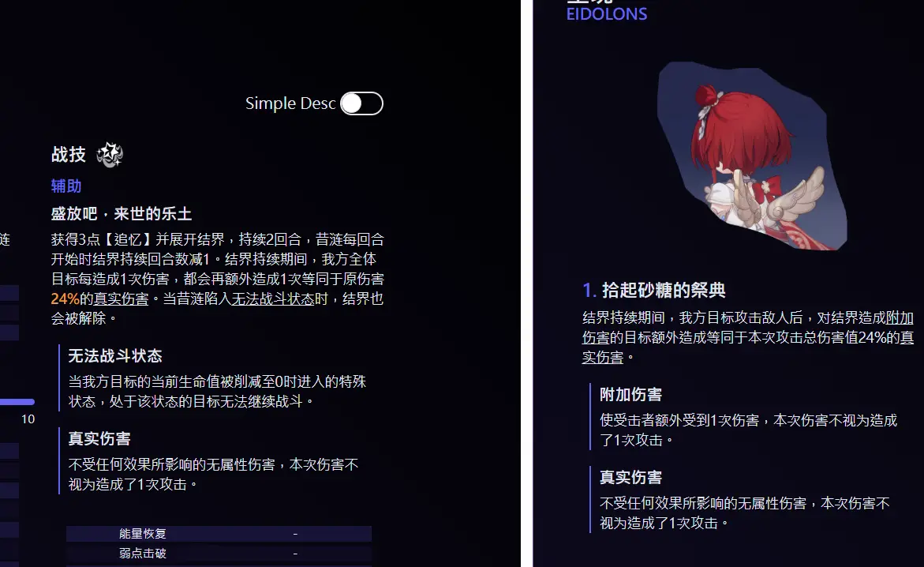Click the 真实伤害 glossary heading under the eidolon
This screenshot has width=924, height=567.
630,477
